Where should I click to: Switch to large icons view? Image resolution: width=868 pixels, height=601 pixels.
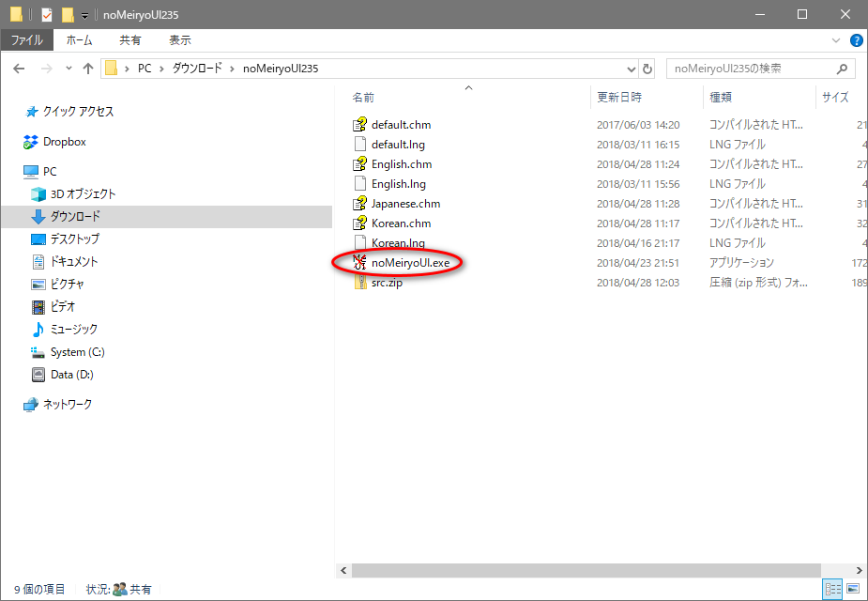853,589
